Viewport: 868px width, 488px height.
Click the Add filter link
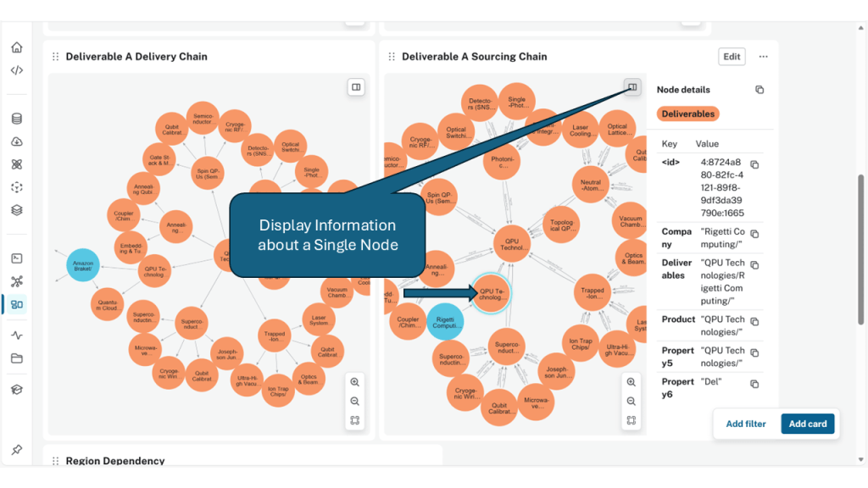(x=746, y=424)
